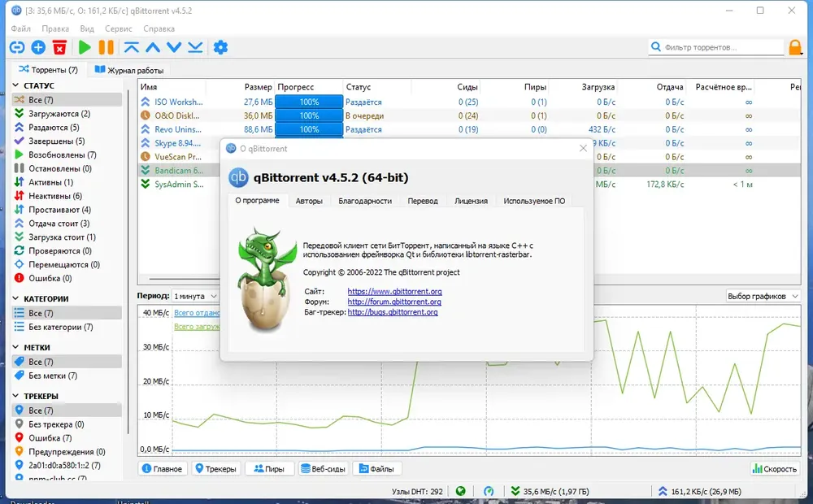Open the Выбор графиков dropdown
This screenshot has width=813, height=504.
click(x=763, y=296)
